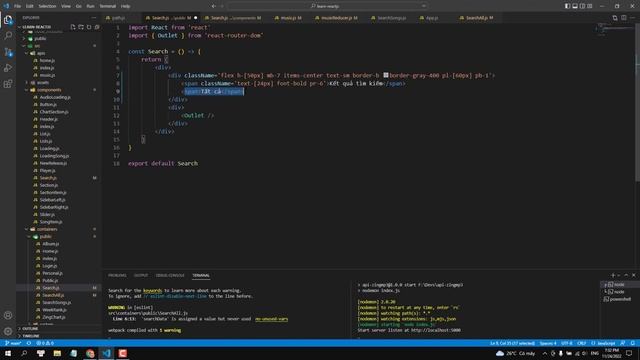Image resolution: width=640 pixels, height=360 pixels.
Task: Open changes compare icon in editor toolbar
Action: (x=615, y=18)
